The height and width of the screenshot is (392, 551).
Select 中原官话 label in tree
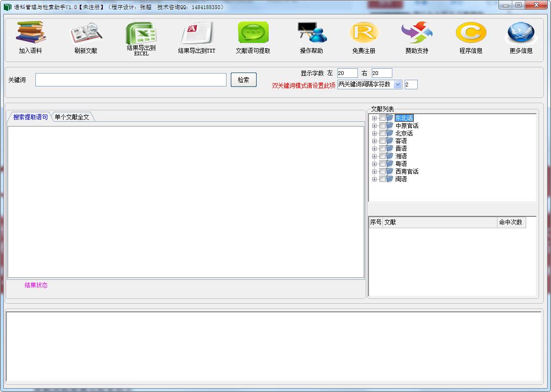click(407, 126)
